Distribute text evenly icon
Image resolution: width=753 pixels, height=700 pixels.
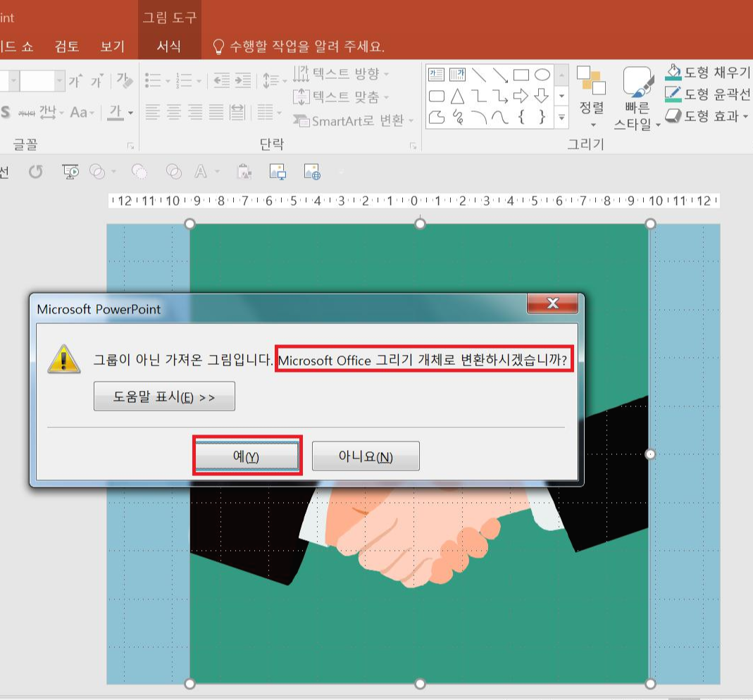[x=237, y=112]
